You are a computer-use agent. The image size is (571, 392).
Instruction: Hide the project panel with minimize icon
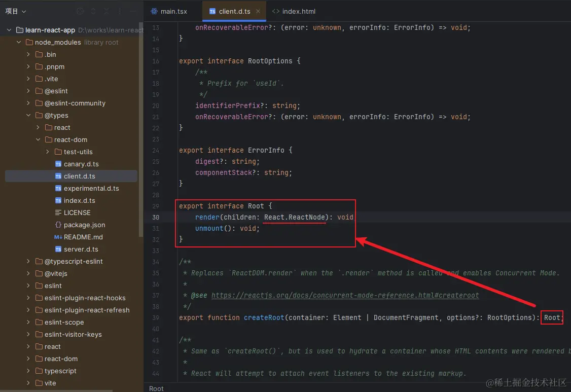(133, 11)
